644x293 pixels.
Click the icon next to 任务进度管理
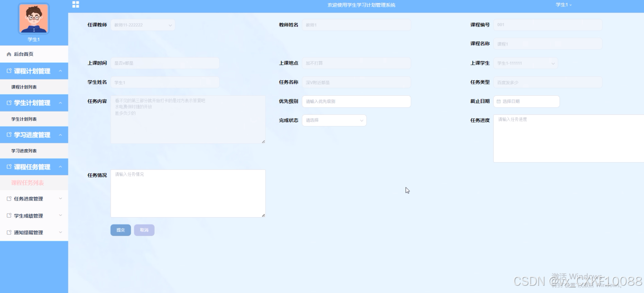point(9,199)
